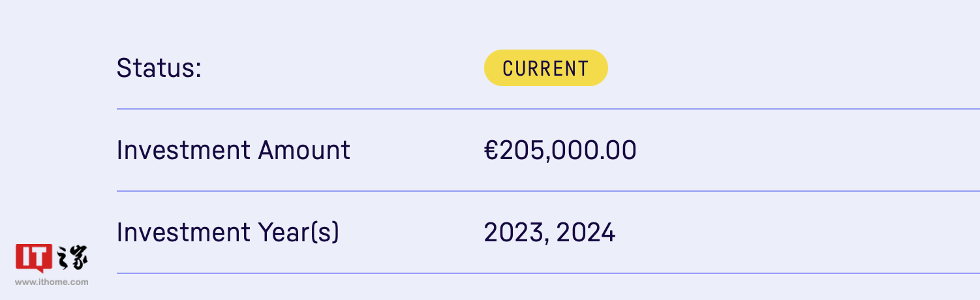The width and height of the screenshot is (980, 300).
Task: Click the word "Investment" in the Year(s) row
Action: pos(183,232)
